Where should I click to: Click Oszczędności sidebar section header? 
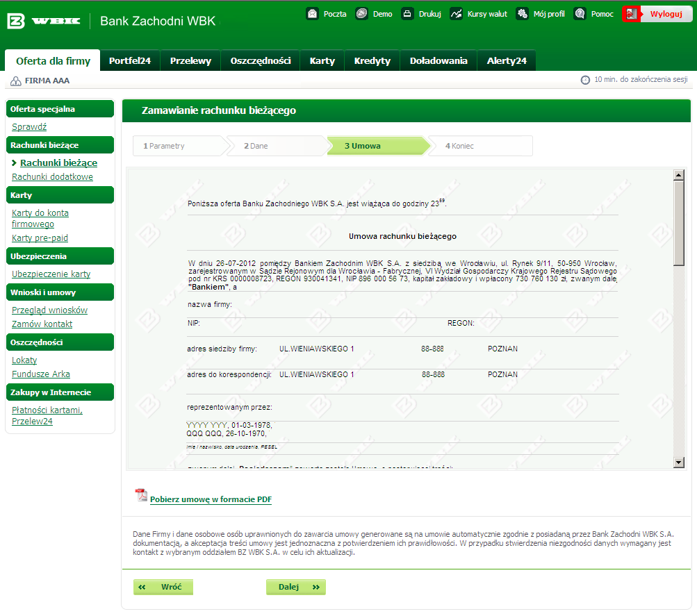[x=60, y=342]
